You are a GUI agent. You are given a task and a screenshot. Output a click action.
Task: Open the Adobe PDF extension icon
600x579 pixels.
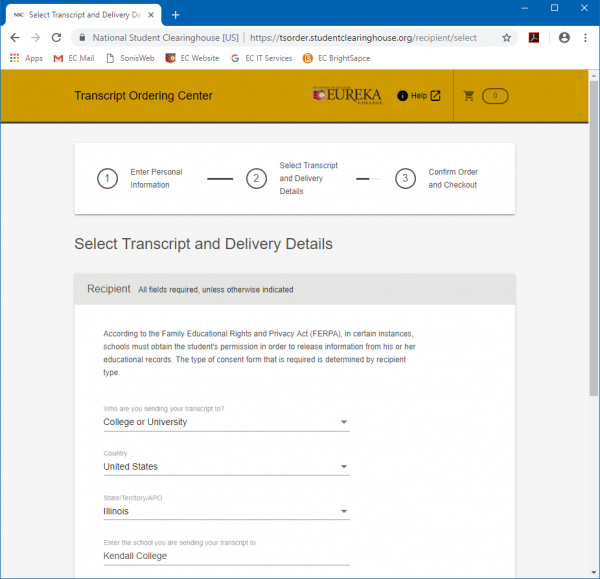(x=535, y=37)
